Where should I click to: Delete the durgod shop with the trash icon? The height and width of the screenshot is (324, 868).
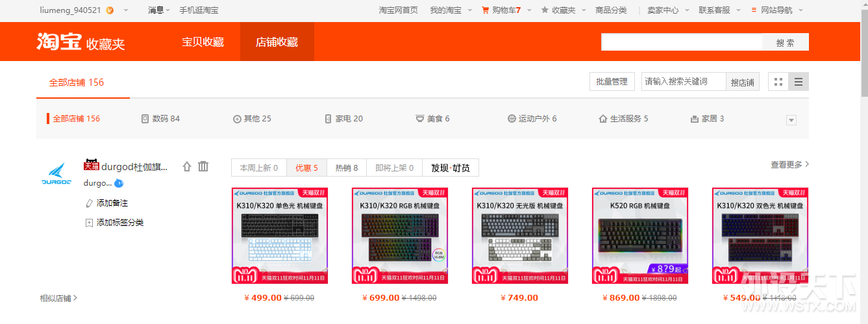[203, 166]
